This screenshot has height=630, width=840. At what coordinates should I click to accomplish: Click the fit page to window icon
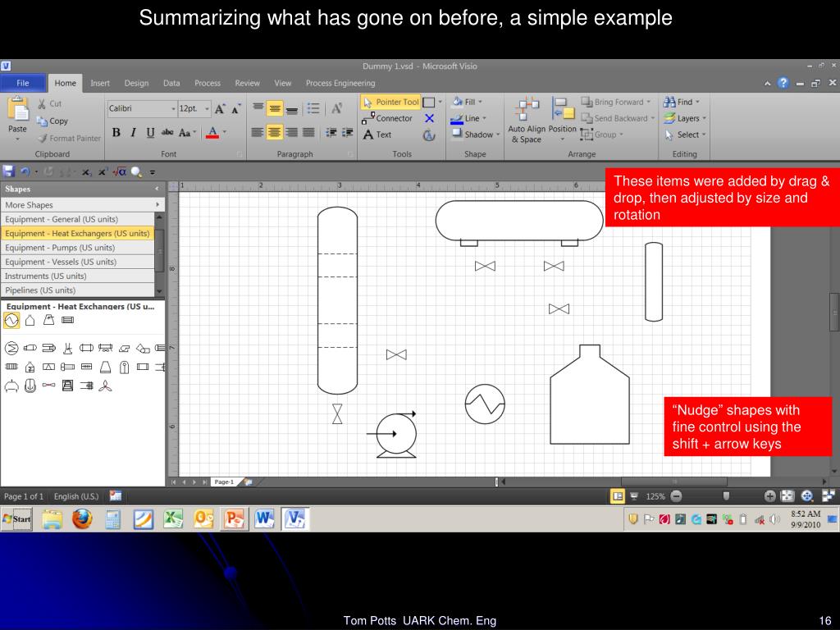pyautogui.click(x=787, y=496)
